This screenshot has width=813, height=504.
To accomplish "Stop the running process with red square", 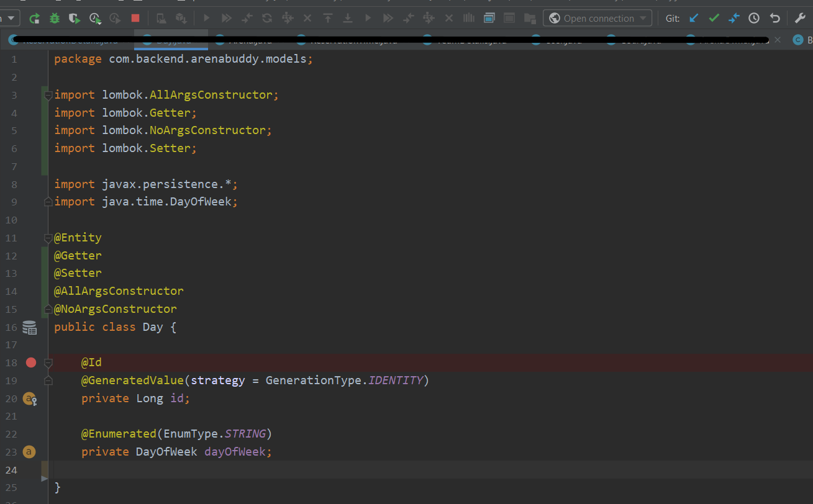I will click(135, 18).
